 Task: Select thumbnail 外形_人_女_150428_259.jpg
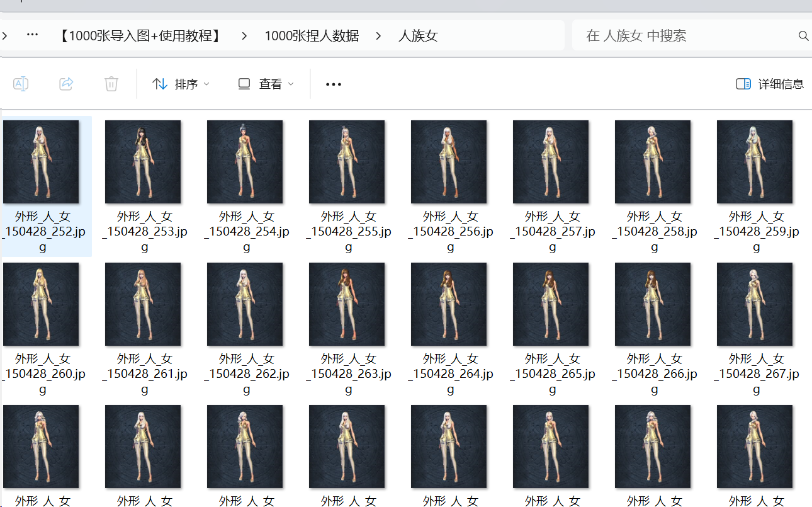point(755,162)
